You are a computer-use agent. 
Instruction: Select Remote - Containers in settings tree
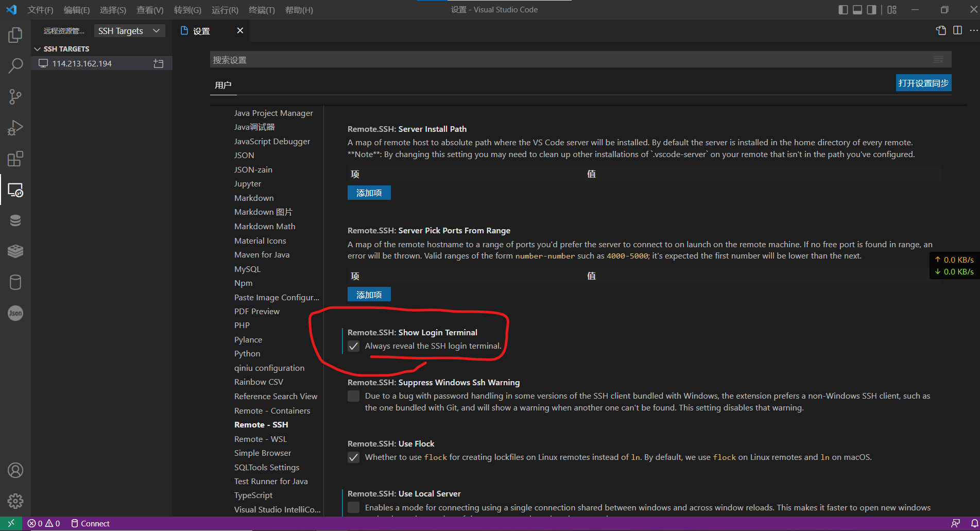tap(272, 410)
